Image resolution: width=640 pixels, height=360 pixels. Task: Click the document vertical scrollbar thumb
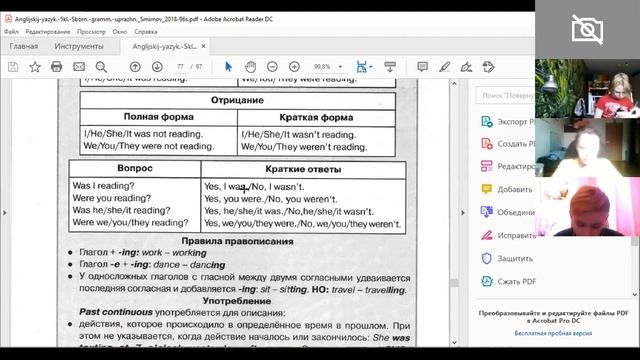pyautogui.click(x=454, y=282)
